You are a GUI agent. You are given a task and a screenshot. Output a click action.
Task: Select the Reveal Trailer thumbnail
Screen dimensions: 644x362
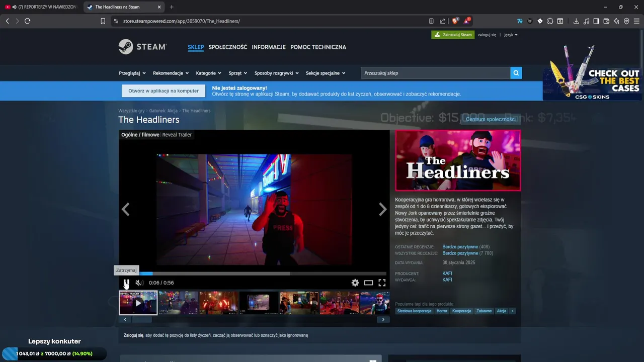click(138, 303)
